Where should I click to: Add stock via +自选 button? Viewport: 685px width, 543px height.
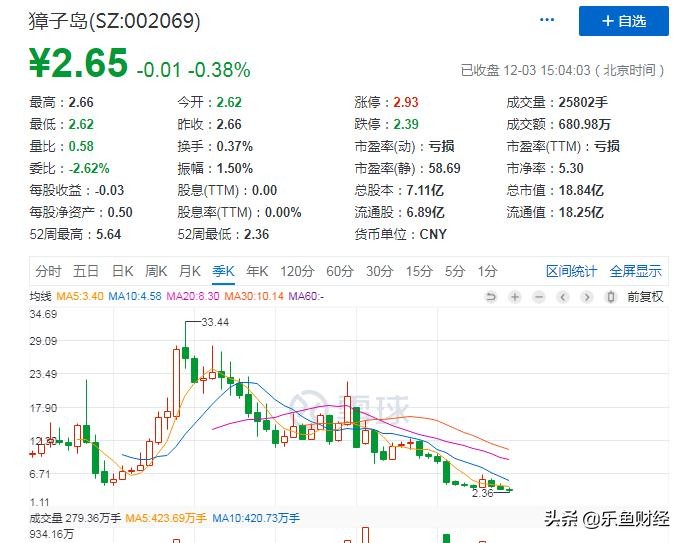click(623, 21)
